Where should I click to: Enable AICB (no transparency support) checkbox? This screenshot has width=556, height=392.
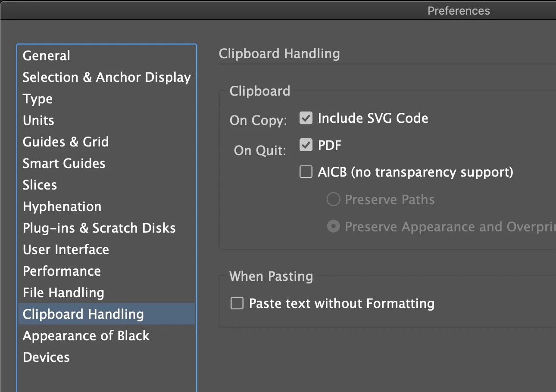pos(306,172)
